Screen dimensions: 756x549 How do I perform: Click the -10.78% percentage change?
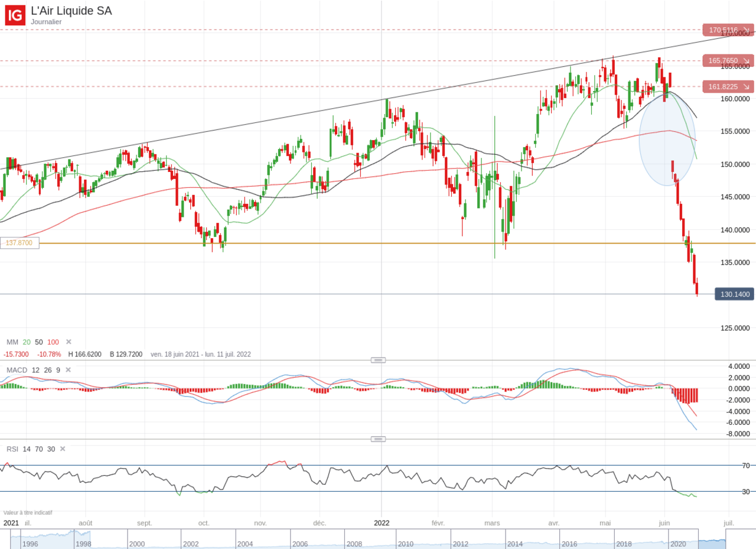(x=49, y=355)
